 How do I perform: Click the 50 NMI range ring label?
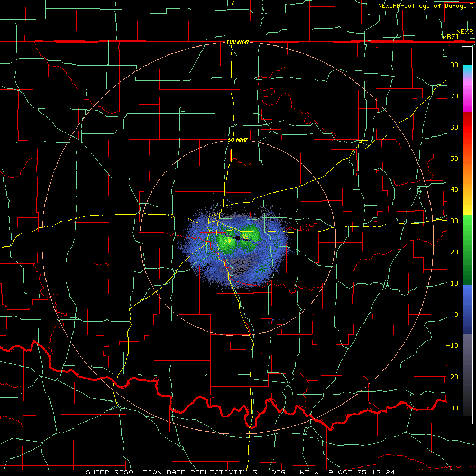pos(237,140)
